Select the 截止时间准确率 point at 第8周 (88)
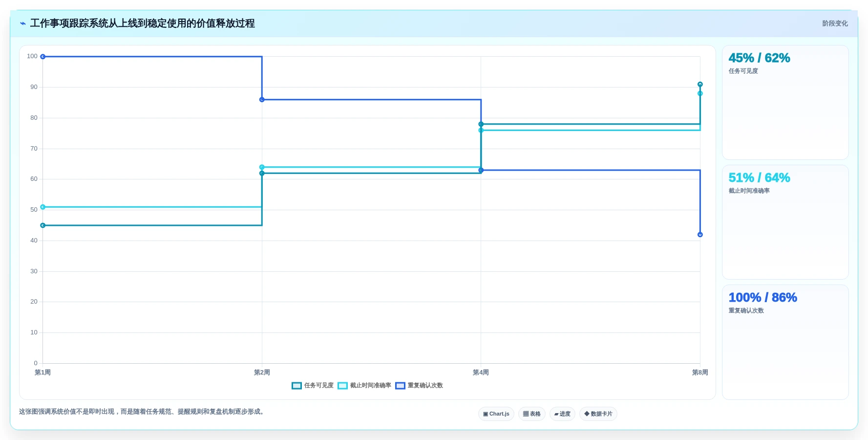 (700, 93)
